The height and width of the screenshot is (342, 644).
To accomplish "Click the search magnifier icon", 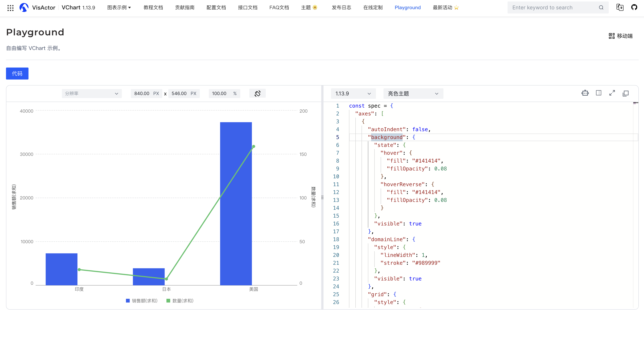I will pyautogui.click(x=601, y=7).
